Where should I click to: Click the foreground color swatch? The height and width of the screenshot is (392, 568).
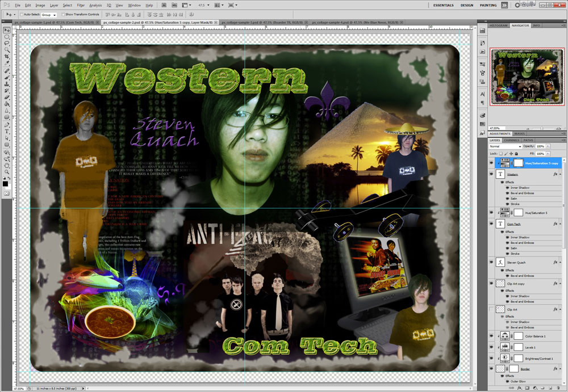(x=5, y=183)
